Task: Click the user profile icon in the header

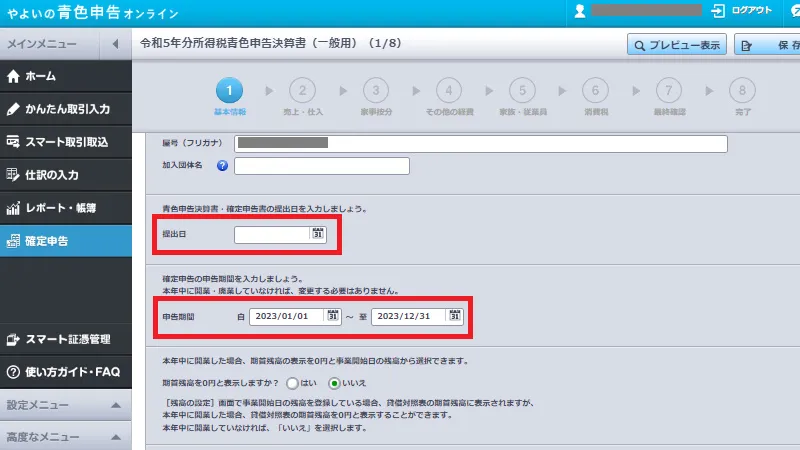Action: click(x=580, y=11)
